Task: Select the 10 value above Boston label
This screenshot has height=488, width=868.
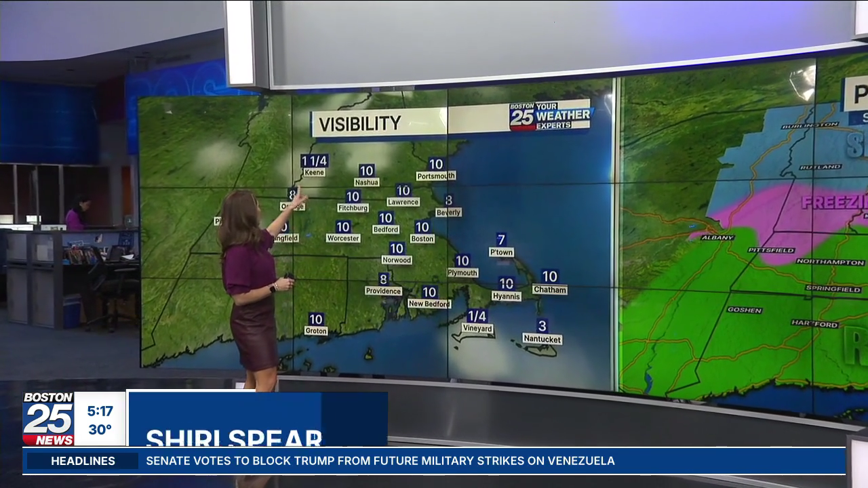Action: 422,227
